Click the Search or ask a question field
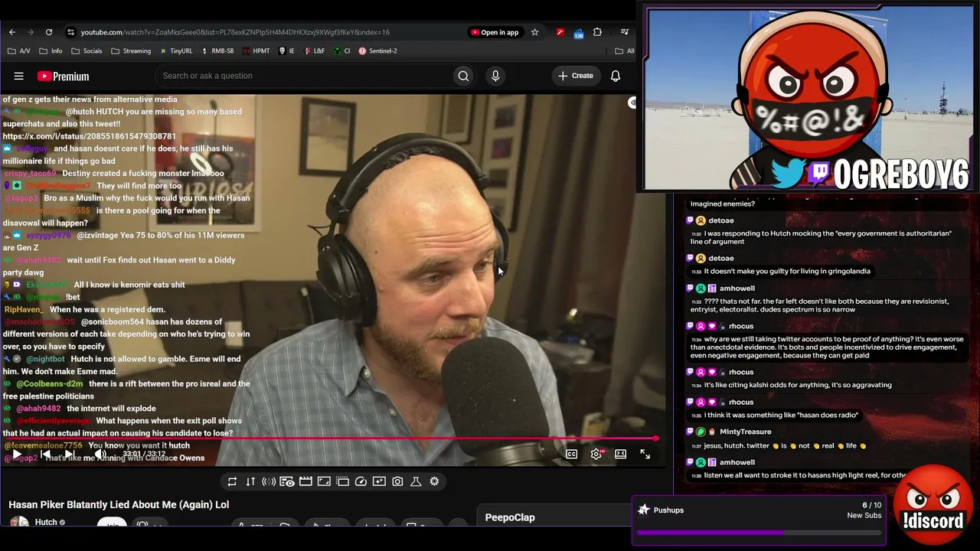 click(305, 76)
